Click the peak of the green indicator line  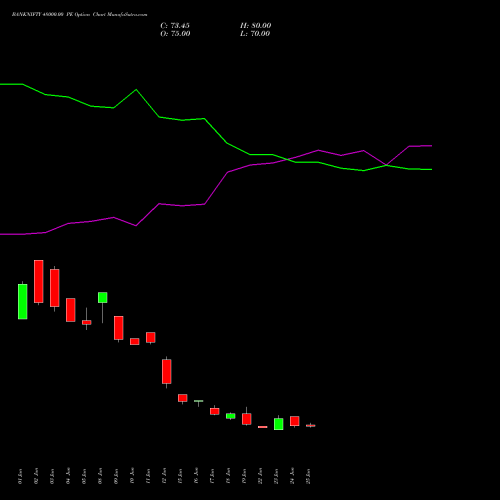136,90
